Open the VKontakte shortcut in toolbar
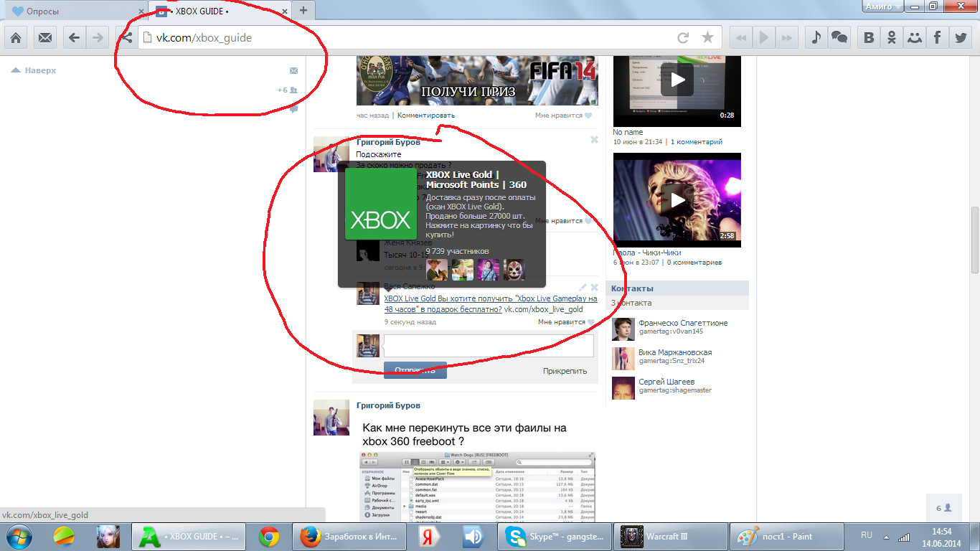 (869, 37)
